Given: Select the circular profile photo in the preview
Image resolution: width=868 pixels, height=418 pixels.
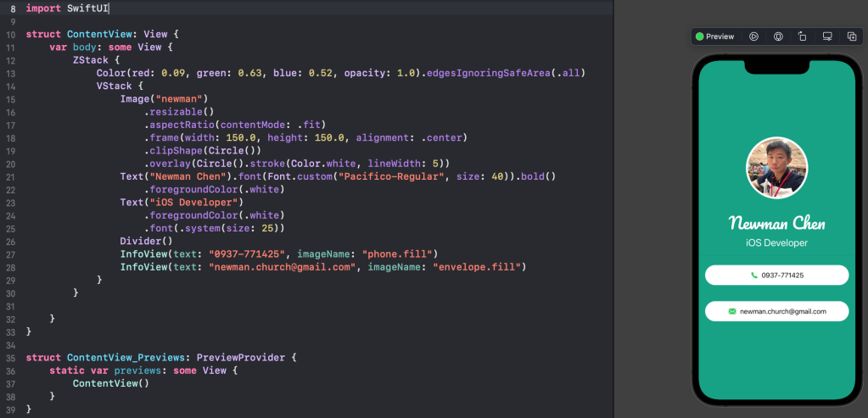Looking at the screenshot, I should click(776, 168).
